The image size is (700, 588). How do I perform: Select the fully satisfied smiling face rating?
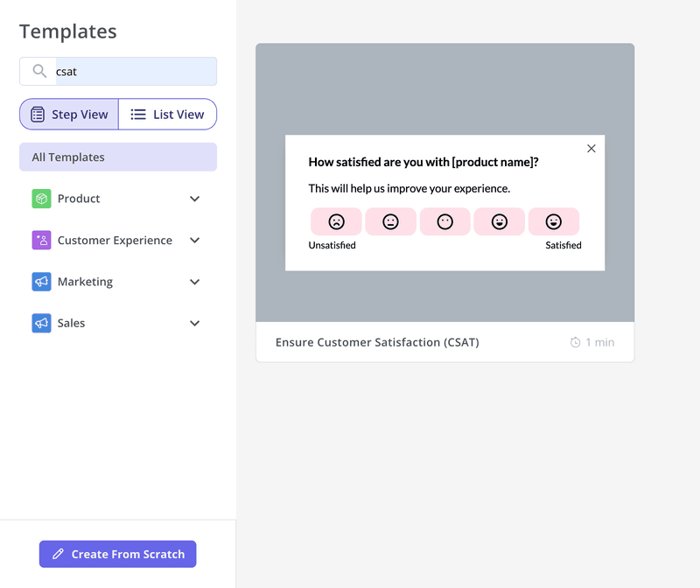pos(553,221)
